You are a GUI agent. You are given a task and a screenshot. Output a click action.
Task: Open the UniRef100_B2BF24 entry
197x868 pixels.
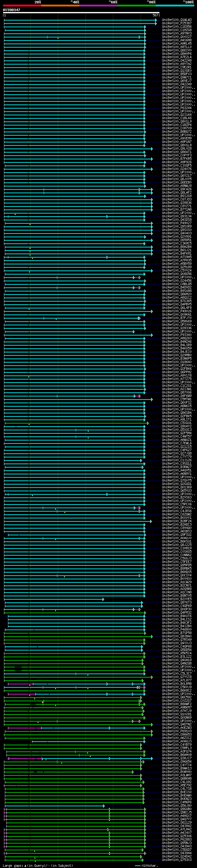pos(176,521)
